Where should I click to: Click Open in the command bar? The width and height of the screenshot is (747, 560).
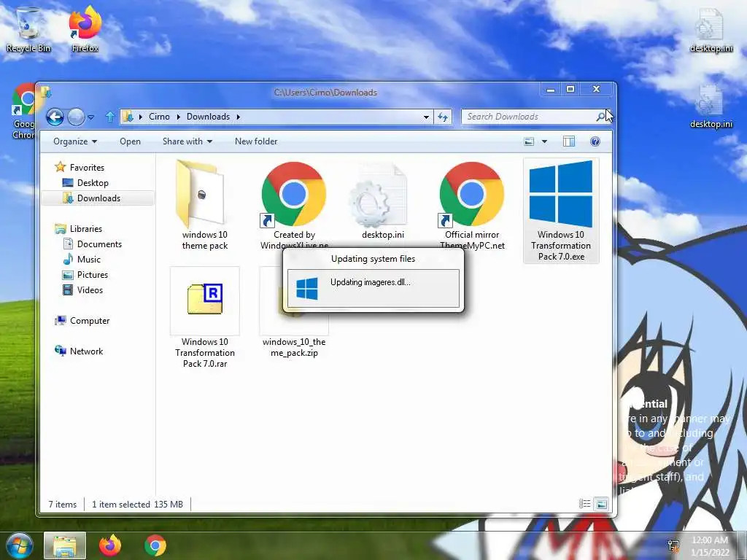click(x=130, y=141)
